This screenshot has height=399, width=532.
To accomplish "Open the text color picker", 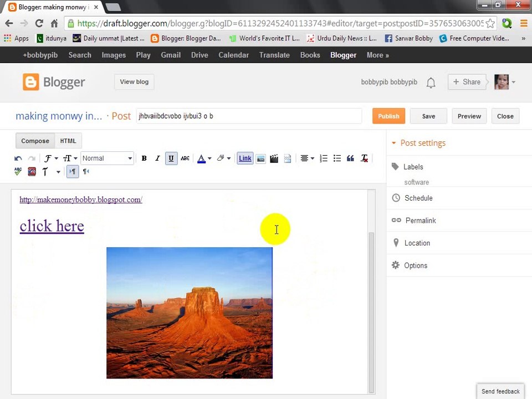I will (x=204, y=158).
